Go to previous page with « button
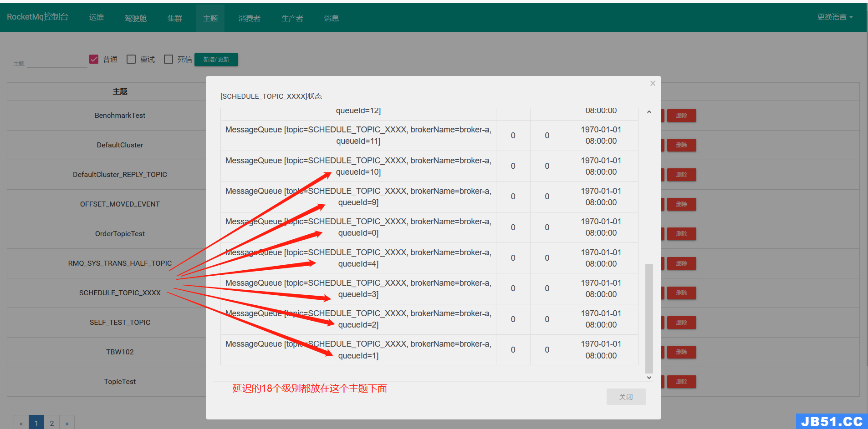The image size is (868, 429). [x=21, y=423]
